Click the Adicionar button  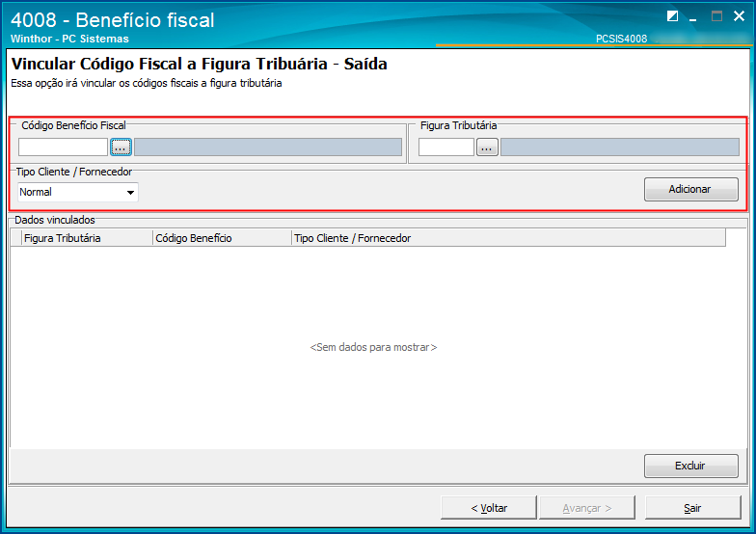690,189
